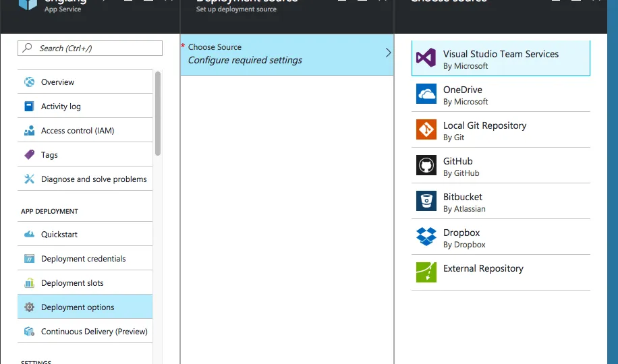Click the Tags label
Viewport: 618px width, 364px height.
[x=49, y=155]
